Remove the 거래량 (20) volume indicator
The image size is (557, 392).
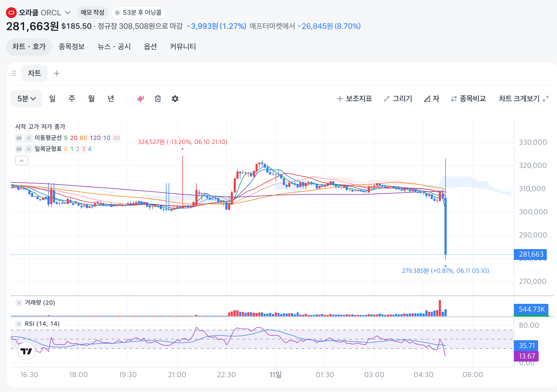coord(19,303)
